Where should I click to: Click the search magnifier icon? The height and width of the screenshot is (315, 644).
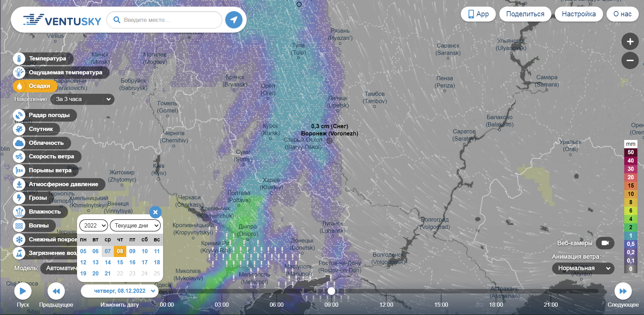point(117,20)
